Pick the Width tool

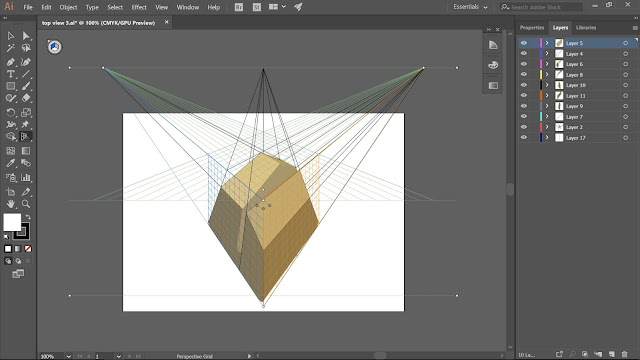pos(11,124)
